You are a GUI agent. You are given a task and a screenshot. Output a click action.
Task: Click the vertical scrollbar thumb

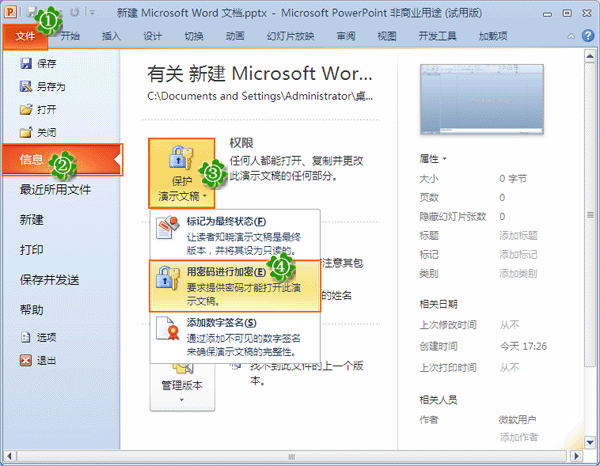click(x=590, y=215)
